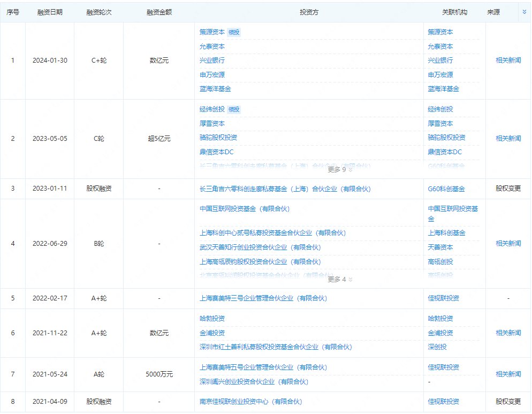The image size is (532, 414).
Task: Click the 关联机构 column header
Action: coord(454,12)
